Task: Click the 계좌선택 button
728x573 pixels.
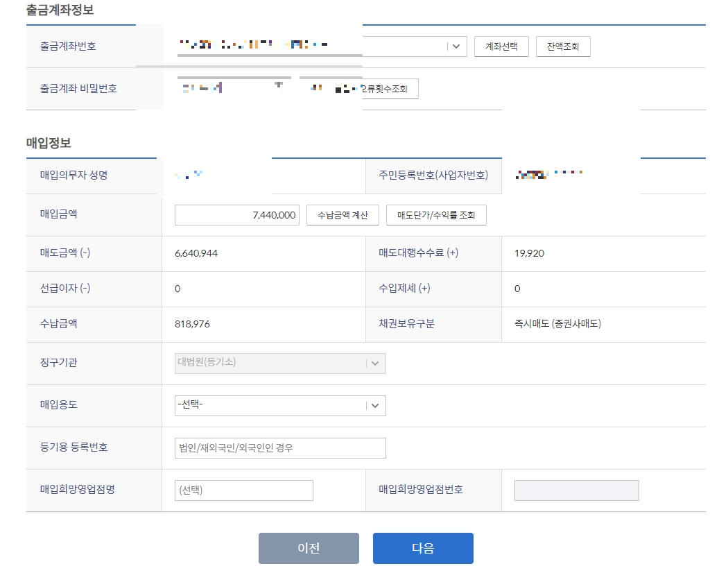Action: pyautogui.click(x=501, y=46)
